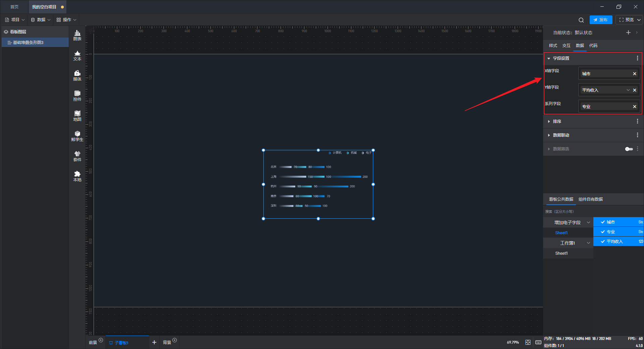Open 字段设置 more options dots
The image size is (644, 349).
coord(637,58)
